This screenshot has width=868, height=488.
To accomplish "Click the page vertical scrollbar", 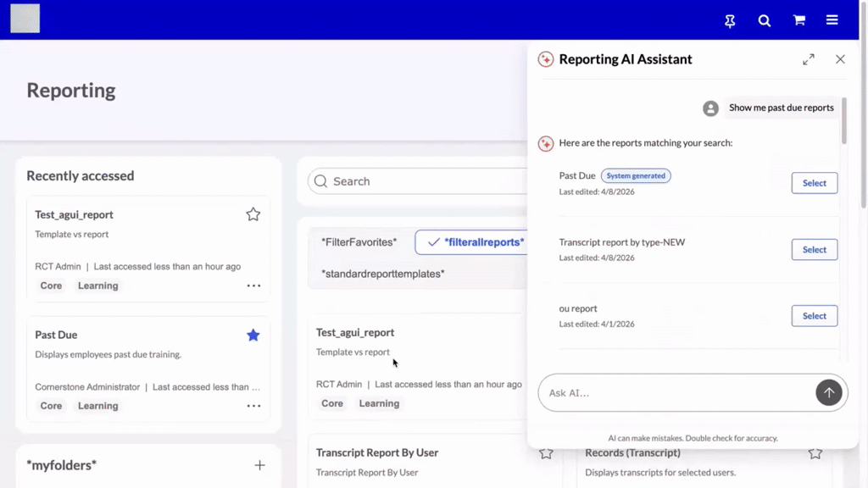I will click(x=864, y=105).
